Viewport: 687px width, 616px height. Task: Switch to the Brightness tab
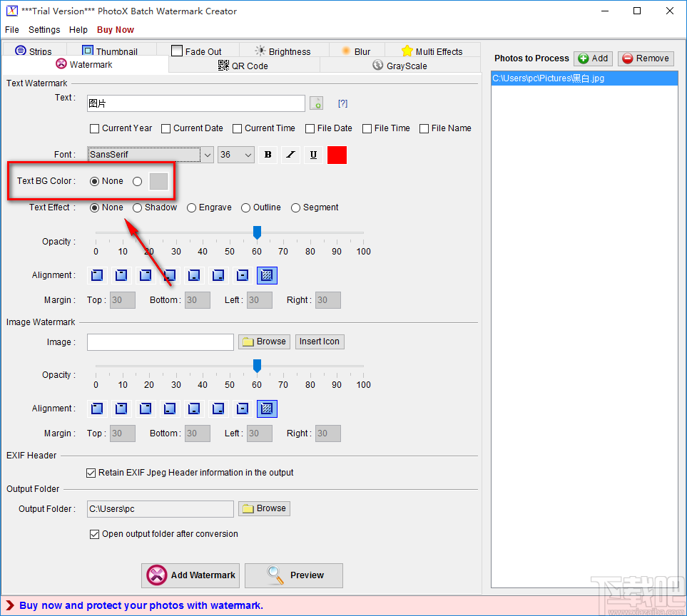pyautogui.click(x=283, y=51)
